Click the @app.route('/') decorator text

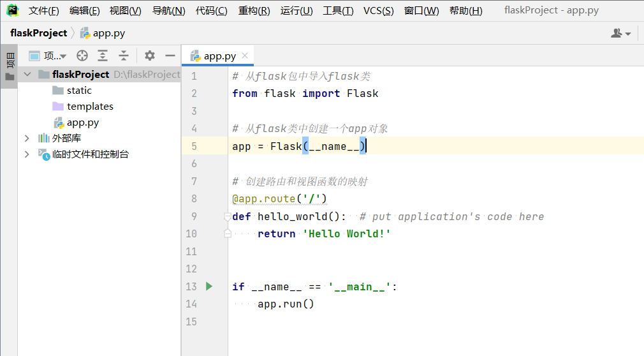pos(279,199)
